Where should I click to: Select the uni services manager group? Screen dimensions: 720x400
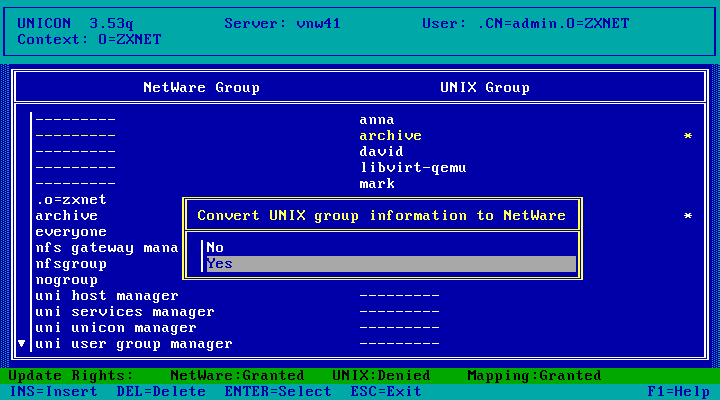(125, 312)
